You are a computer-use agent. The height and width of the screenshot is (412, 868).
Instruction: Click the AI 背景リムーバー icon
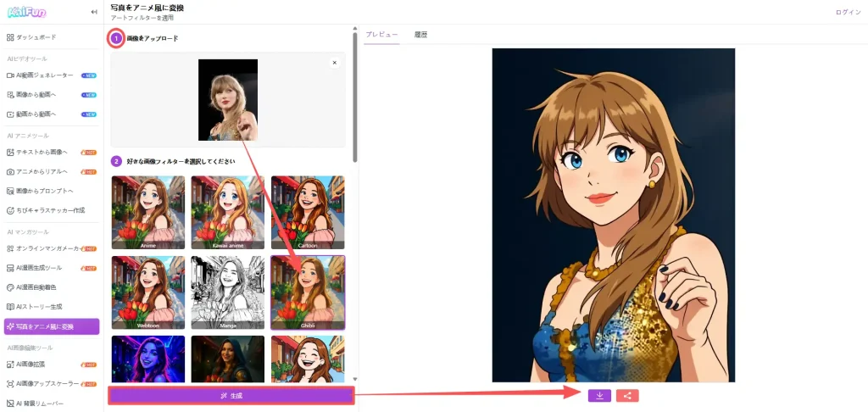pyautogui.click(x=10, y=404)
